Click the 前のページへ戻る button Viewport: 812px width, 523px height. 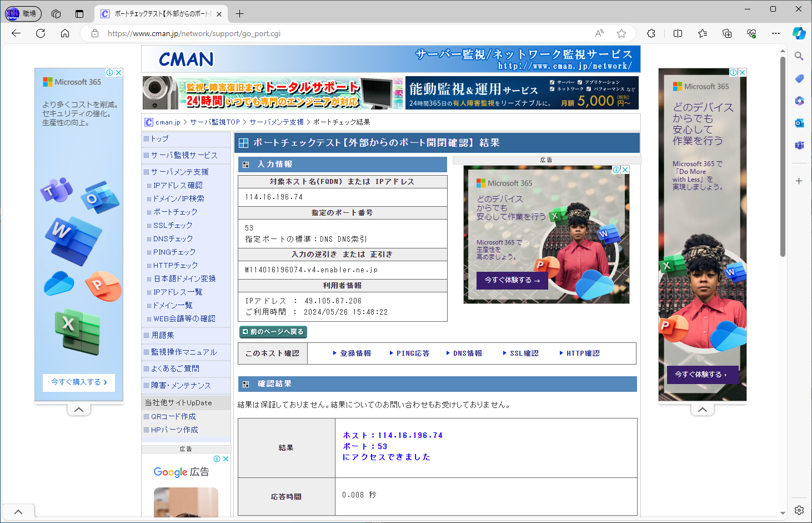pyautogui.click(x=273, y=332)
